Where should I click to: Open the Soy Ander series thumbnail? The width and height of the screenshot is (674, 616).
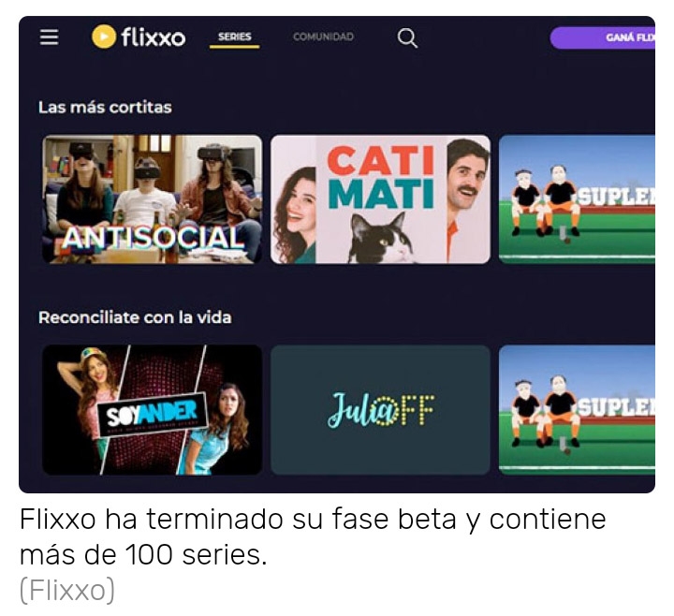(x=153, y=410)
